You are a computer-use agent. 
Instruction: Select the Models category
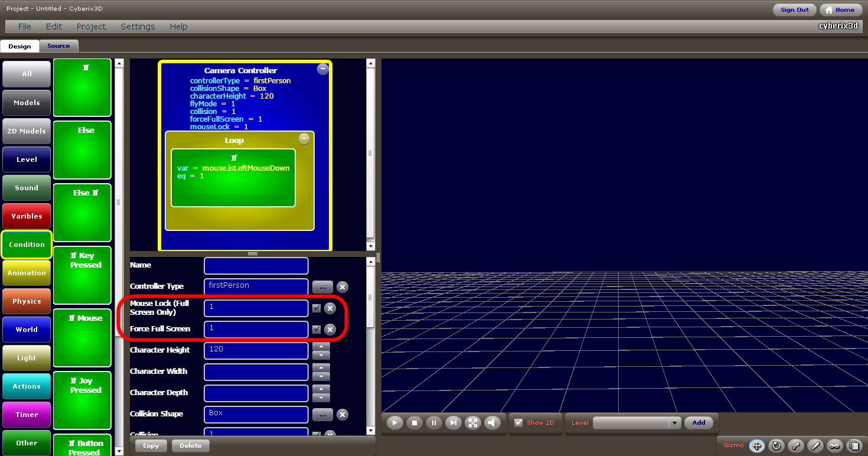(x=27, y=103)
